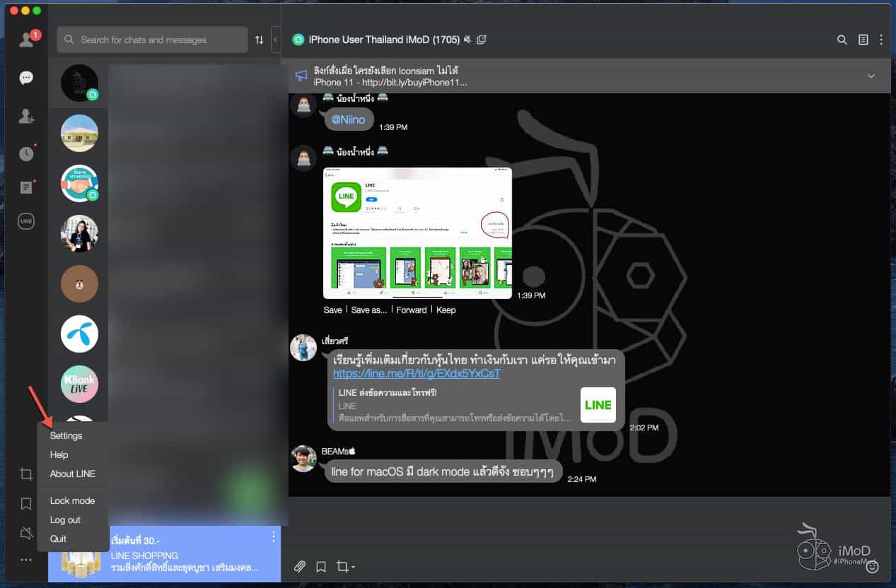Image resolution: width=896 pixels, height=588 pixels.
Task: Click the screen capture crop icon in sidebar
Action: 26,474
